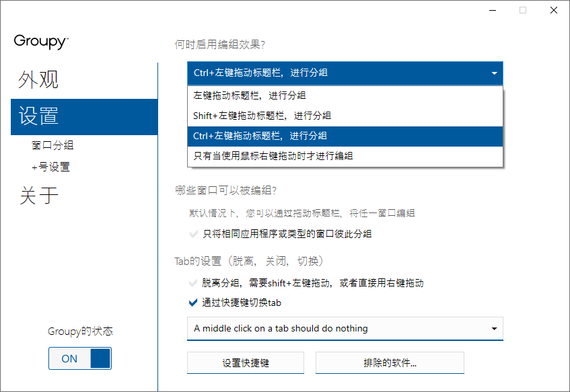Open the 排除的软件... dialog

pyautogui.click(x=390, y=363)
